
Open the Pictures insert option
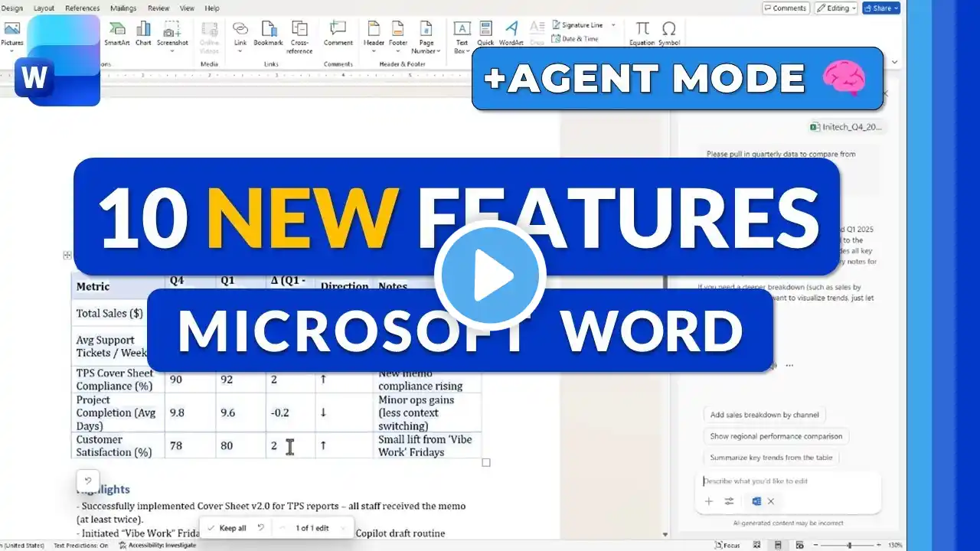point(12,37)
